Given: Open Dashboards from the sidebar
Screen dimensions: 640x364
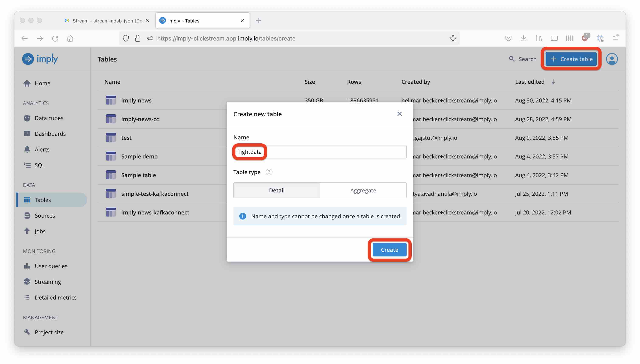Looking at the screenshot, I should point(50,133).
